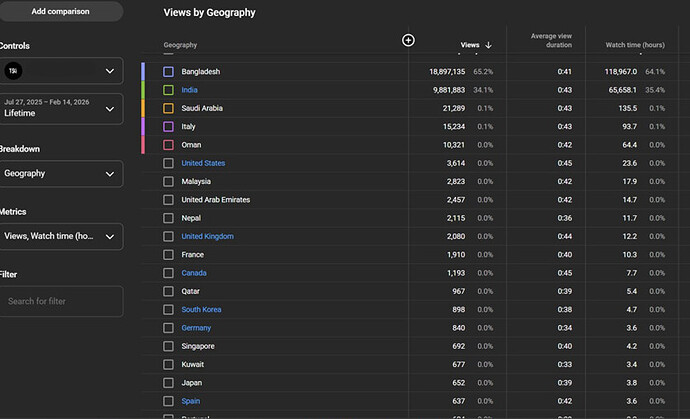Click the purple Bangladesh color bar

(x=143, y=72)
